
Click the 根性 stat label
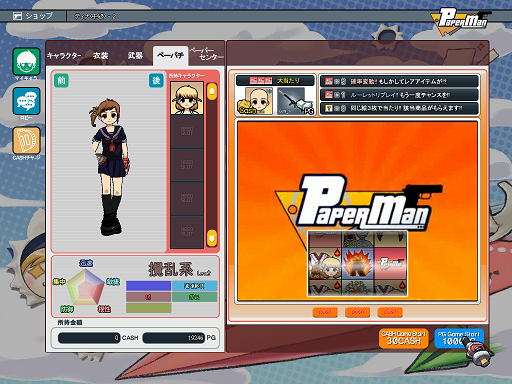click(x=104, y=309)
